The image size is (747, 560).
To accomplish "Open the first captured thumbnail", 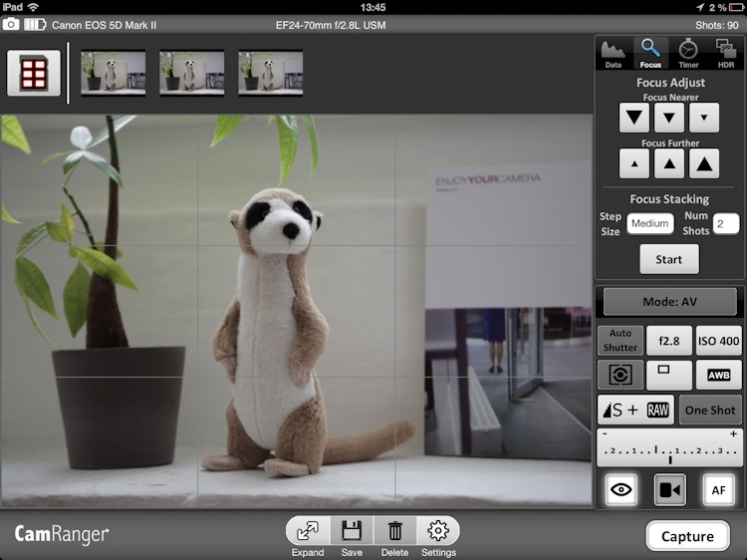I will pyautogui.click(x=114, y=73).
